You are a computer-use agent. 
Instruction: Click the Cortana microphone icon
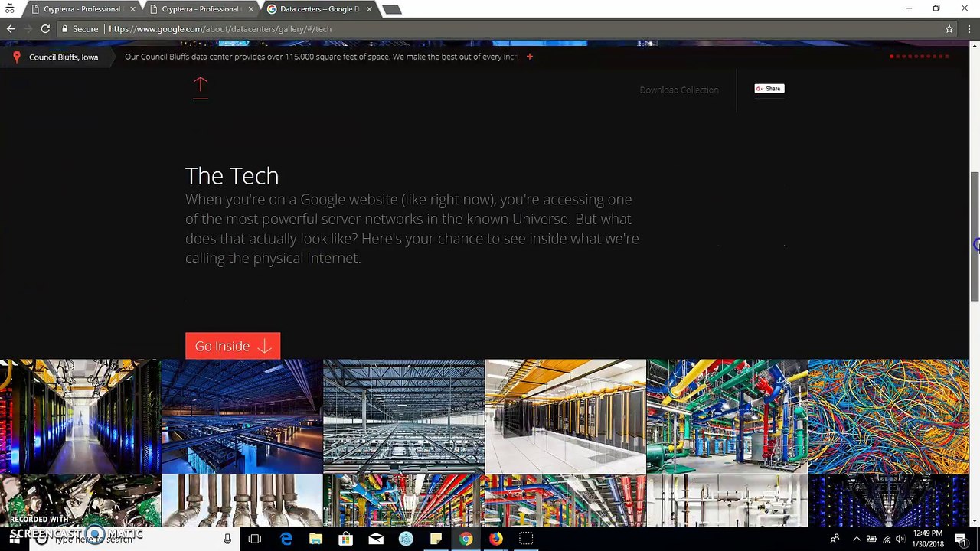(x=227, y=539)
